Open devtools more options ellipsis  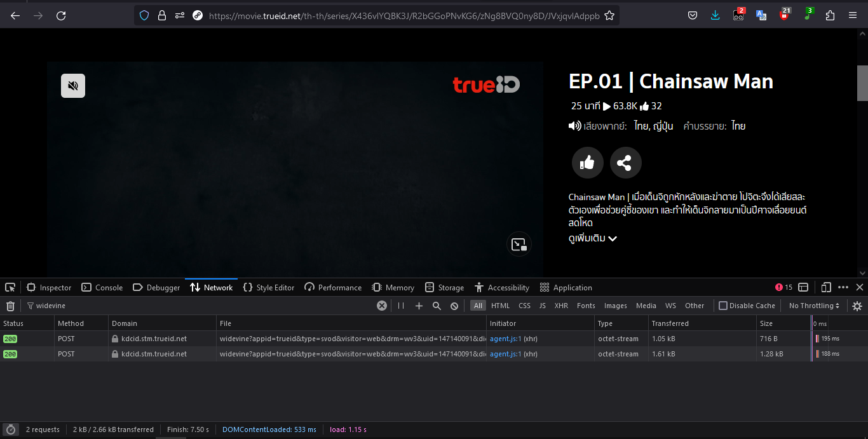tap(843, 288)
